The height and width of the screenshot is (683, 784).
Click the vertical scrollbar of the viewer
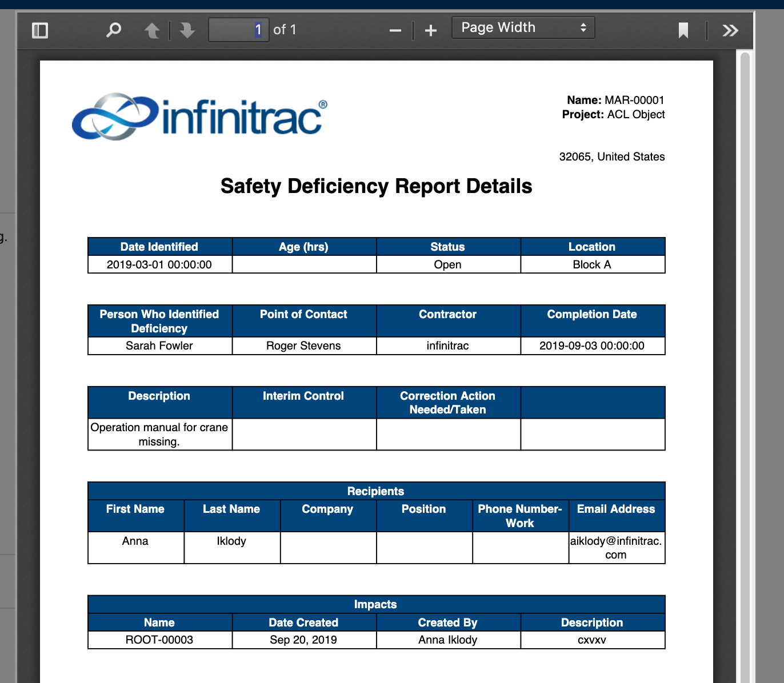click(x=745, y=365)
